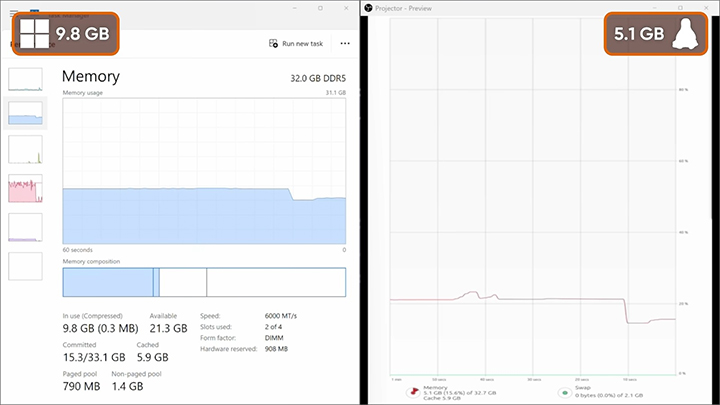
Task: Open the third sidebar performance thumbnail
Action: coord(25,150)
